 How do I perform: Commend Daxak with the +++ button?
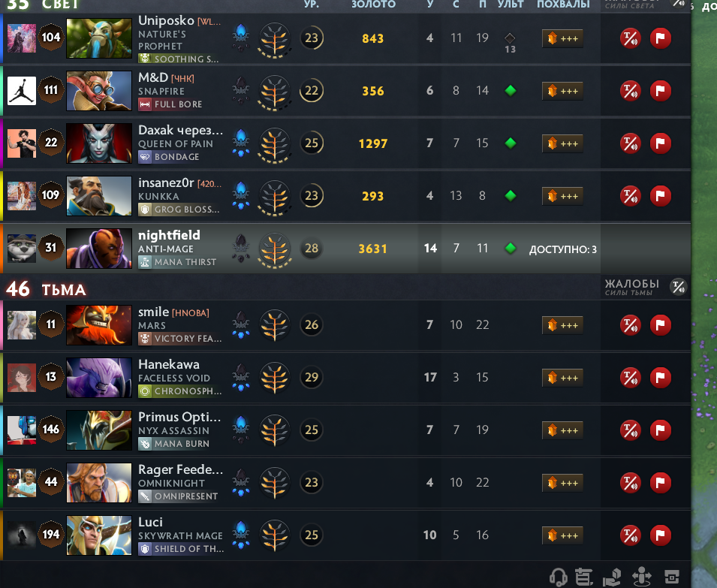[562, 143]
